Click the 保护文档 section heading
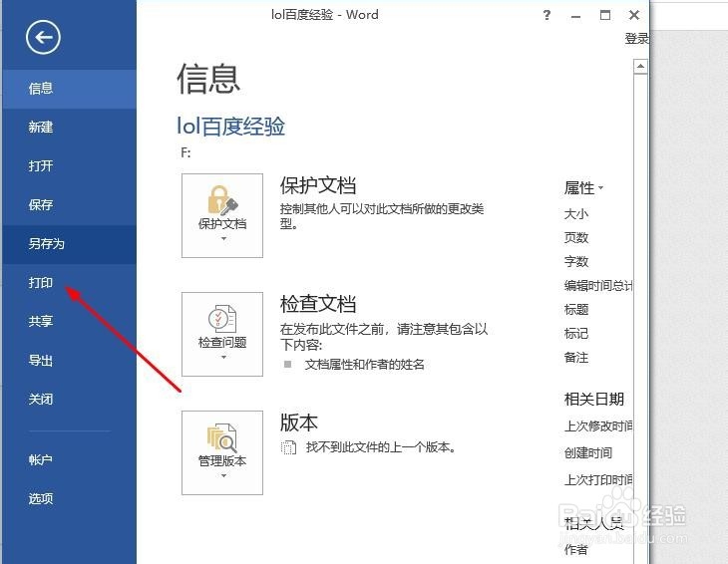Viewport: 728px width, 564px height. (318, 185)
